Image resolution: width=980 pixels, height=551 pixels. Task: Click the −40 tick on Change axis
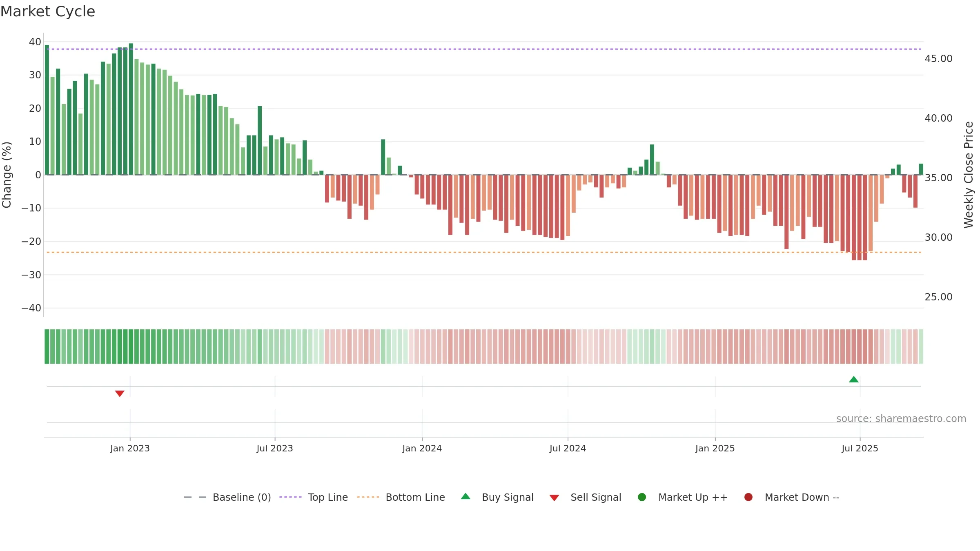point(31,308)
